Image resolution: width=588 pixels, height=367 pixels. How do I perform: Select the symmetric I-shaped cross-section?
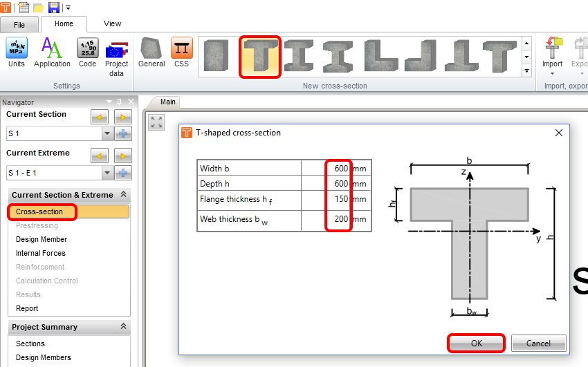click(299, 56)
